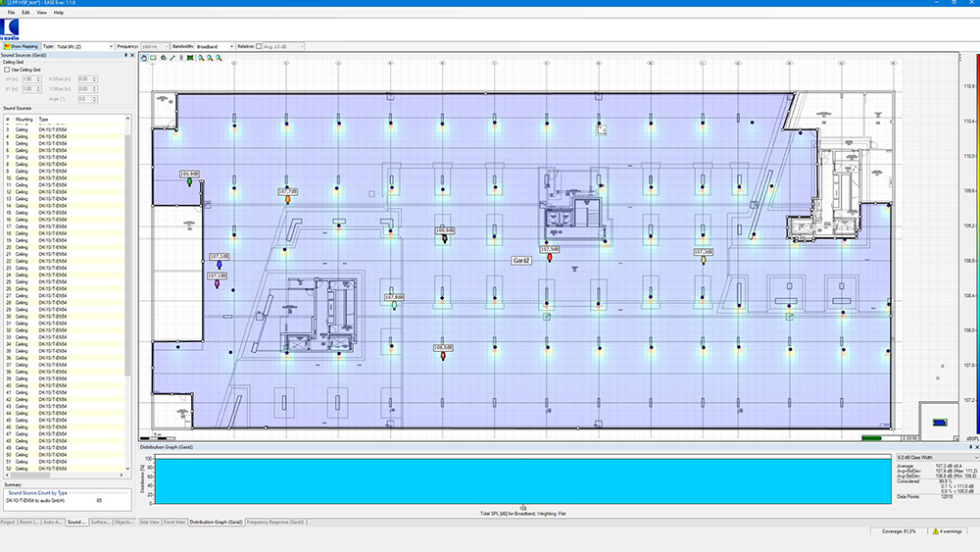The image size is (980, 552).
Task: Open the Avg ±3 dB dropdown
Action: tap(283, 46)
